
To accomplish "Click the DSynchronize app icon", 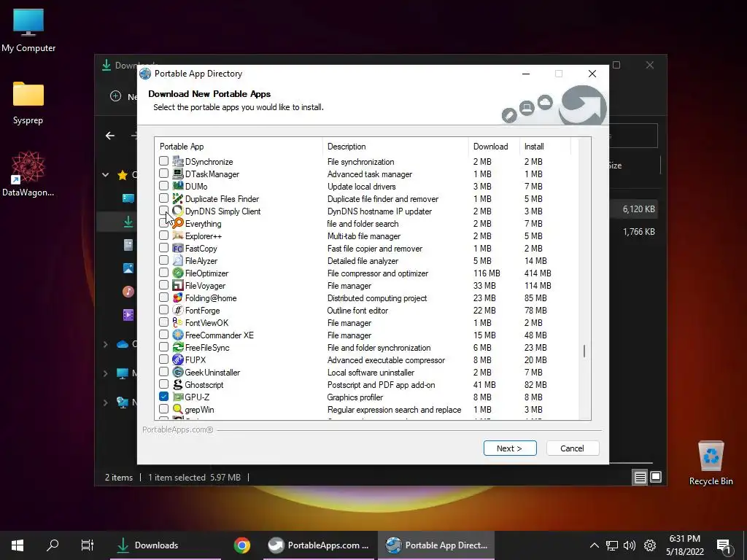I will pos(178,161).
